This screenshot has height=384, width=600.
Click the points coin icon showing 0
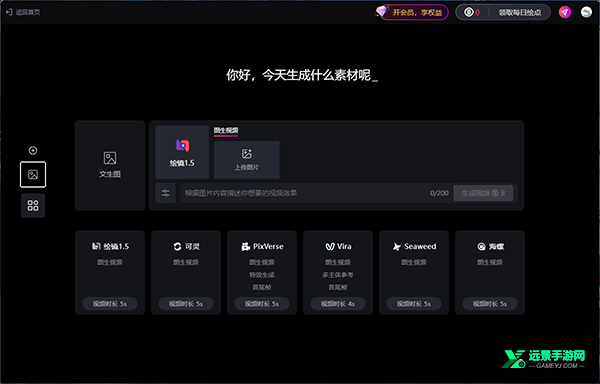469,12
